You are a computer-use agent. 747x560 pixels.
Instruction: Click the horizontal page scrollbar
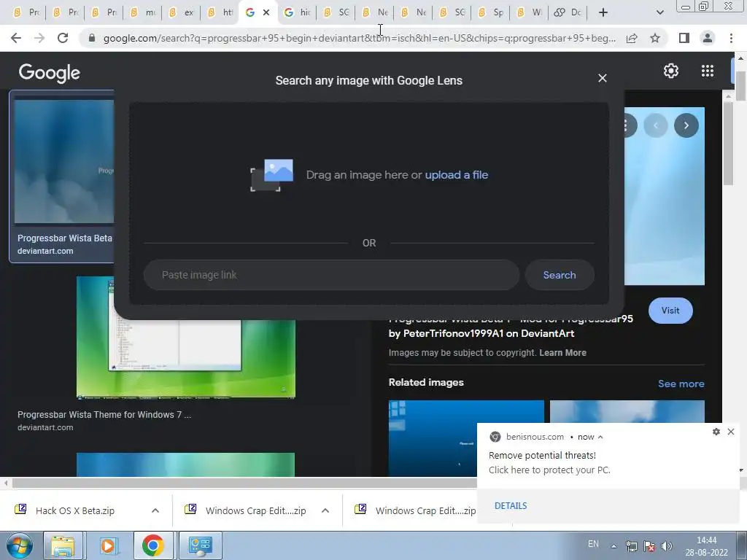[x=244, y=483]
